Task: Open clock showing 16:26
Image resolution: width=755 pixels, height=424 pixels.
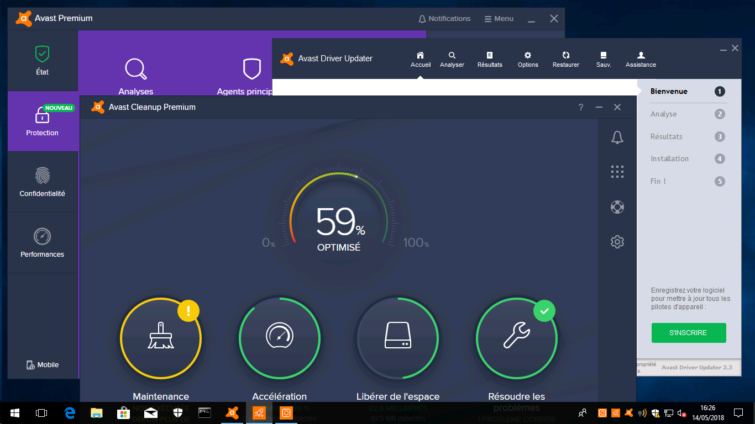Action: pyautogui.click(x=708, y=413)
